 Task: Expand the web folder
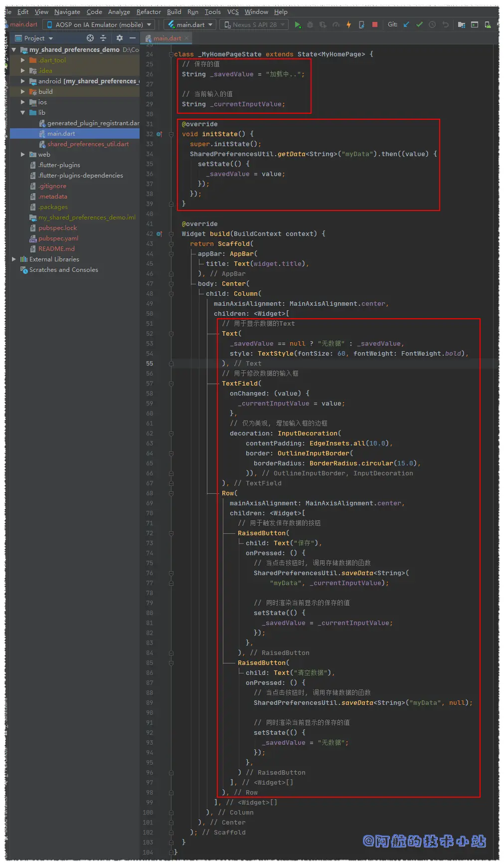point(22,155)
